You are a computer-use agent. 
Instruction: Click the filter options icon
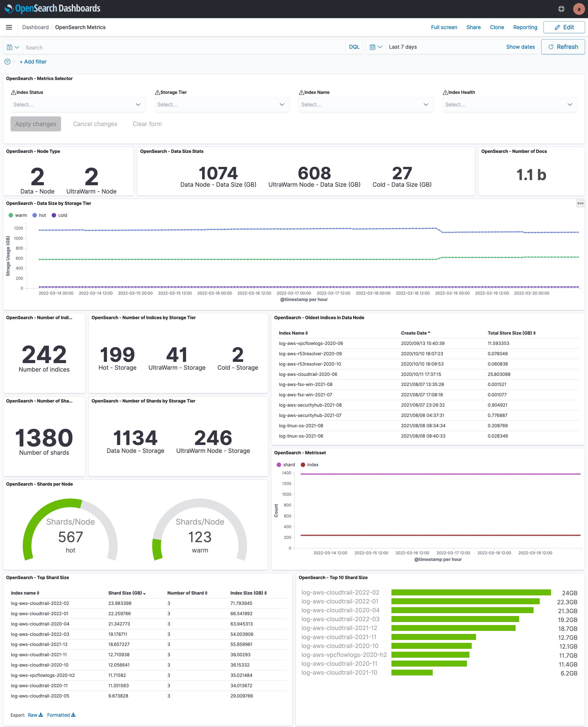(7, 62)
